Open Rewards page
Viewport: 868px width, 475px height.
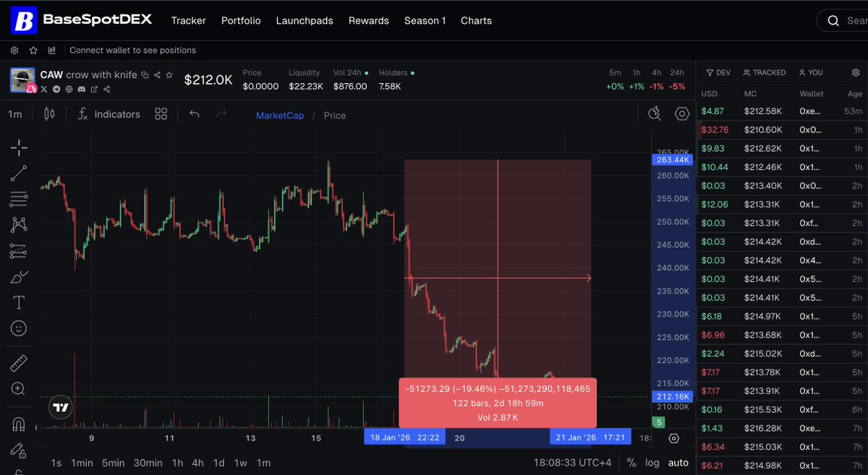pos(369,20)
